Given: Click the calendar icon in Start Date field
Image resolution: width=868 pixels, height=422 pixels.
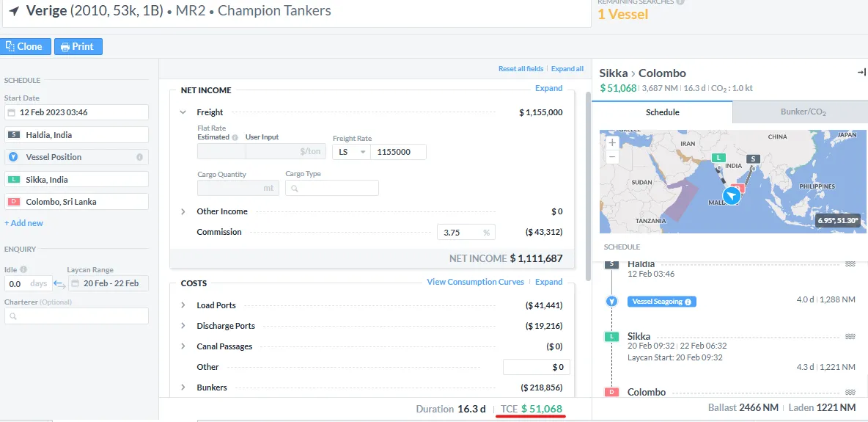Looking at the screenshot, I should pos(12,112).
